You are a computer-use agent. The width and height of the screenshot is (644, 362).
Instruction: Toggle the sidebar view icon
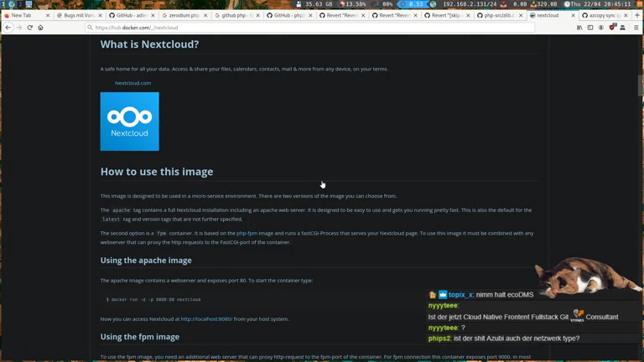coord(590,28)
